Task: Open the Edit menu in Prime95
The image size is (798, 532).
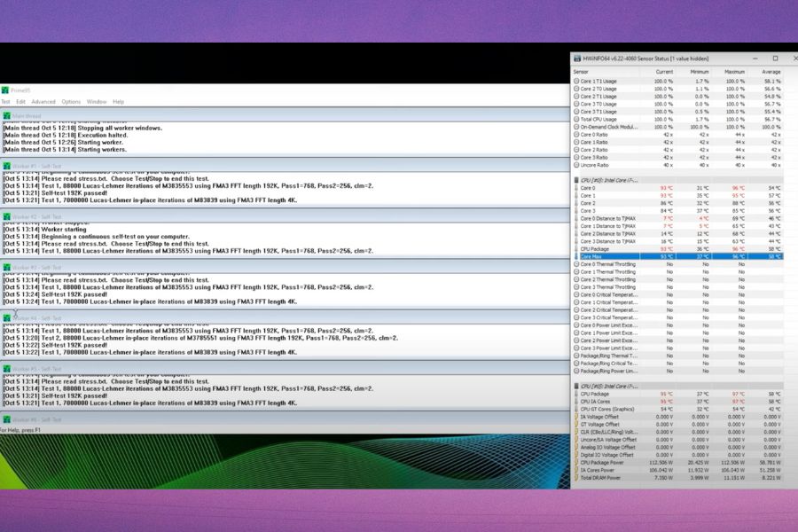Action: tap(20, 102)
